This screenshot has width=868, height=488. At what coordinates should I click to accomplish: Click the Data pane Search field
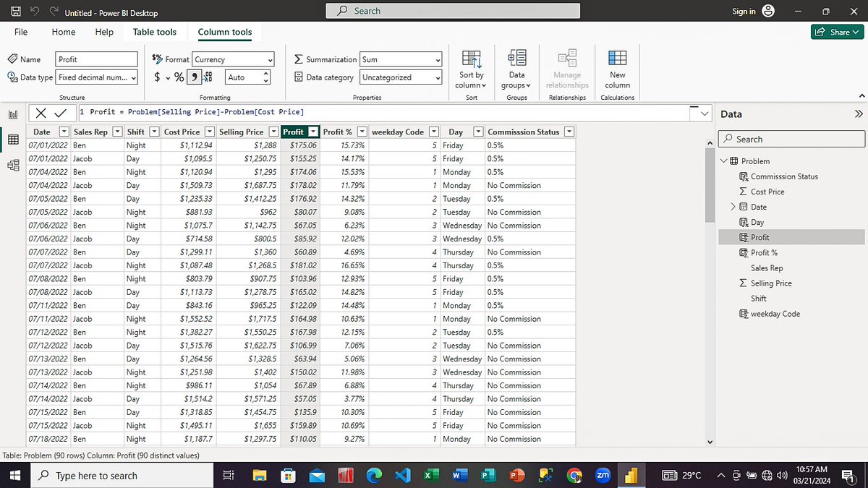pos(791,139)
